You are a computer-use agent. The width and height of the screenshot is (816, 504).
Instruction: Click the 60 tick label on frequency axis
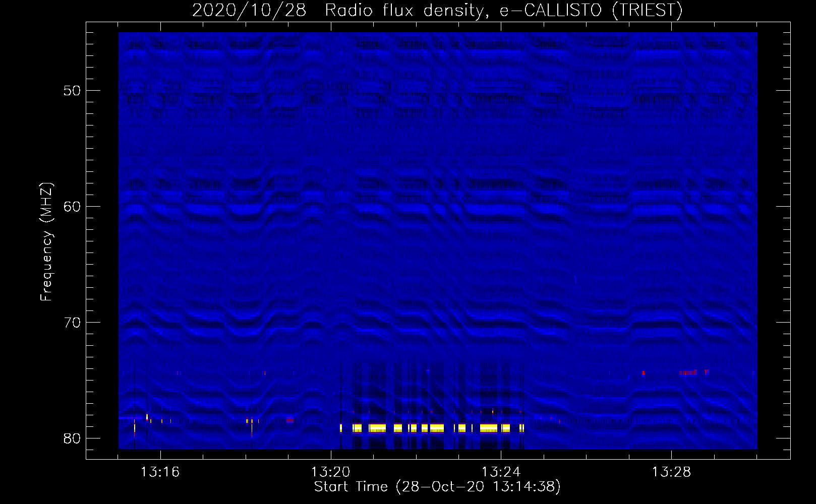tap(72, 207)
